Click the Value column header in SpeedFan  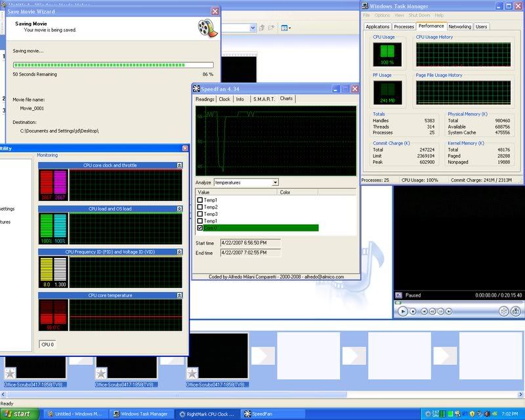click(236, 192)
